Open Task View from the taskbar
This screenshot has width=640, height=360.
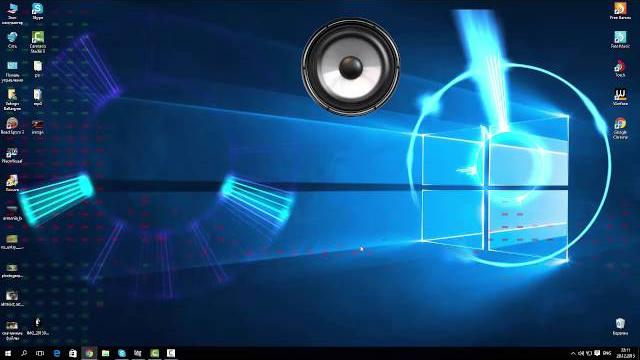click(40, 353)
